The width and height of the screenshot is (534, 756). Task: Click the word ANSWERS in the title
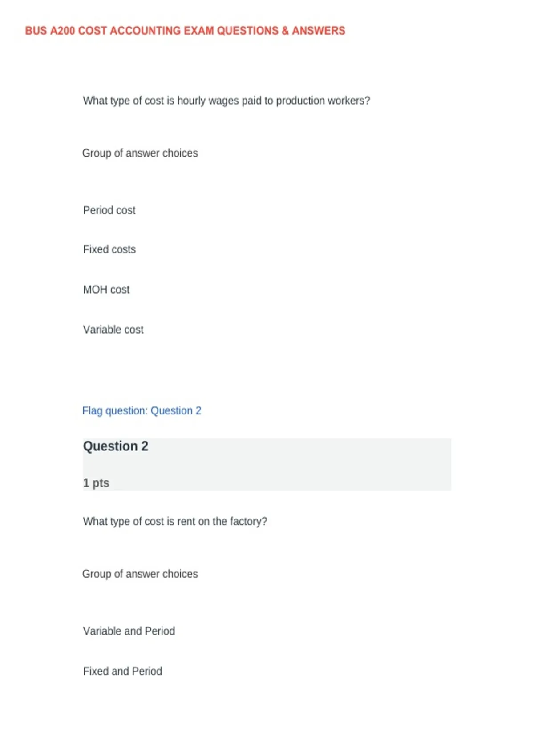tap(319, 31)
